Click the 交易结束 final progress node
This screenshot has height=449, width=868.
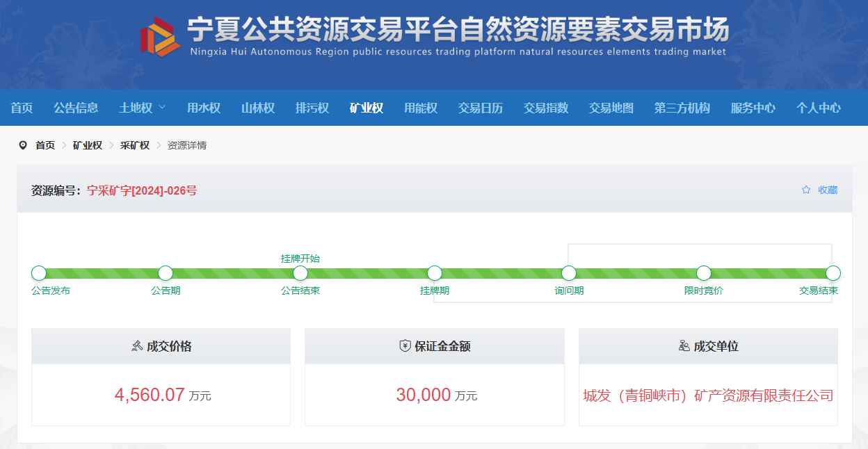(x=833, y=273)
